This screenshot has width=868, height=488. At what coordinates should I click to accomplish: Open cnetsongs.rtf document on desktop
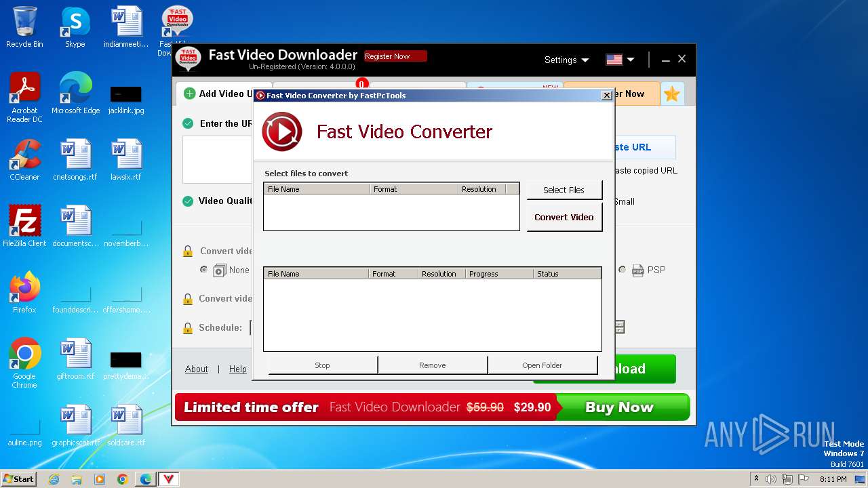pos(75,159)
